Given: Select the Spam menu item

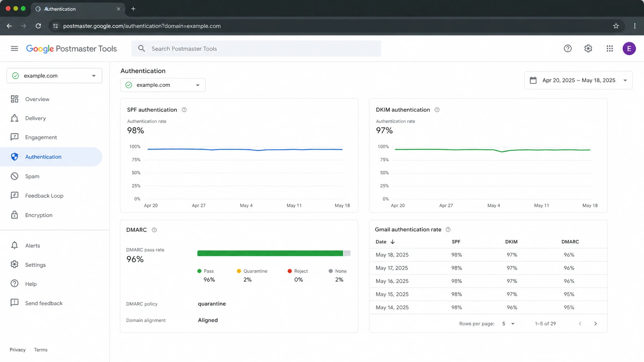Looking at the screenshot, I should click(32, 176).
